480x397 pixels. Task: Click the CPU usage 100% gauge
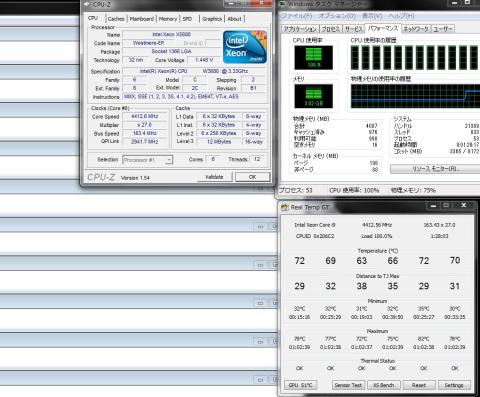point(313,58)
